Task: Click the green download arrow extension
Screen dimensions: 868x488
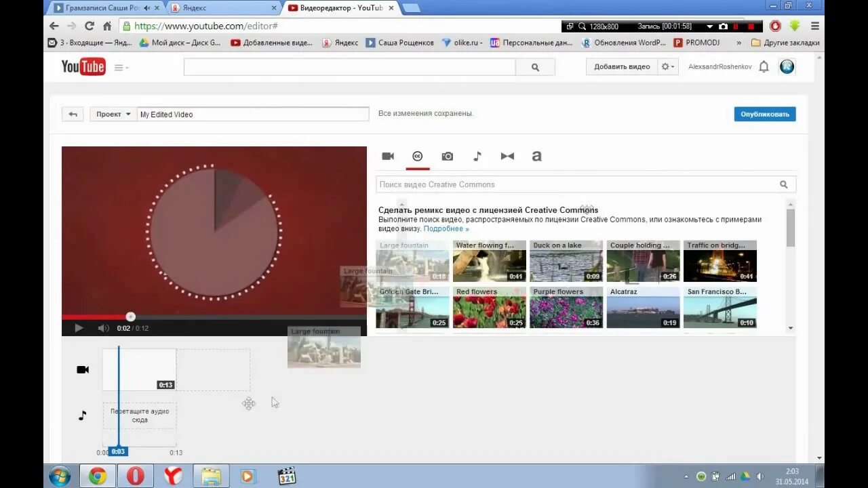Action: click(x=795, y=26)
